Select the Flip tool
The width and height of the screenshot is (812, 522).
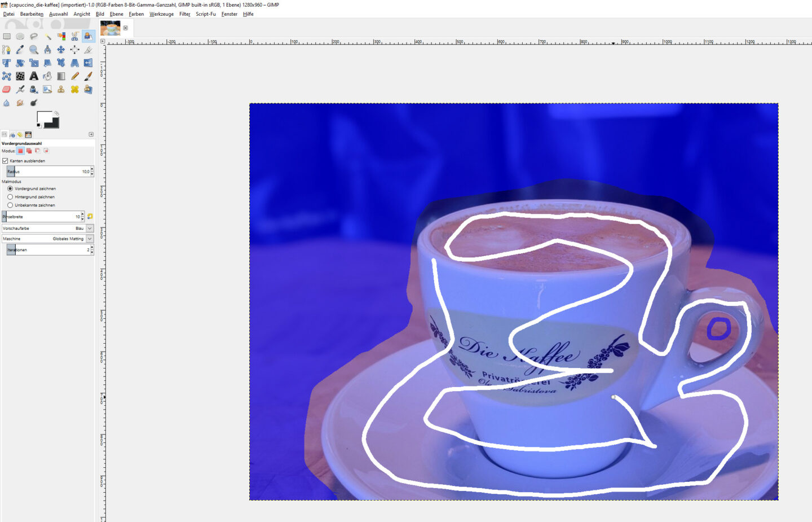(x=88, y=63)
